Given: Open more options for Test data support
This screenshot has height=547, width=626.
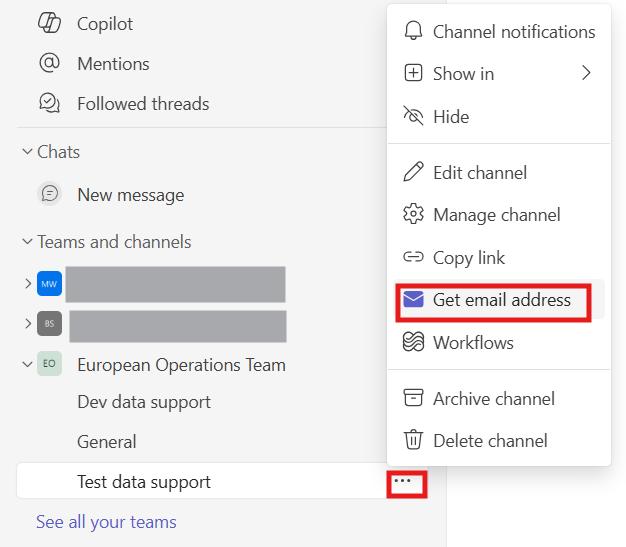Looking at the screenshot, I should click(402, 481).
